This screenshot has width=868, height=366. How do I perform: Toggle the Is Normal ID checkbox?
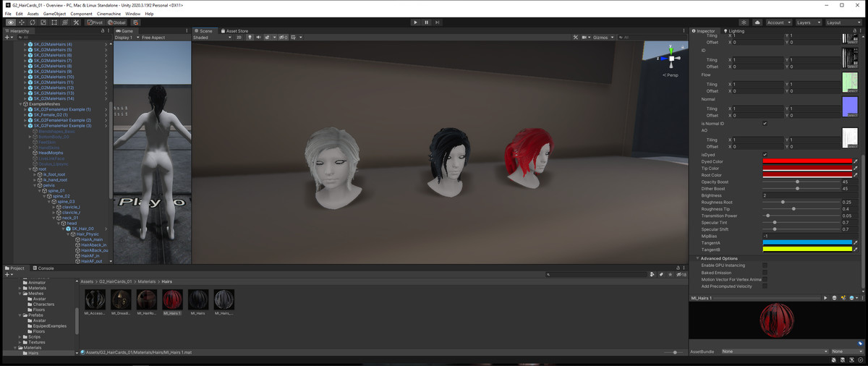point(765,124)
